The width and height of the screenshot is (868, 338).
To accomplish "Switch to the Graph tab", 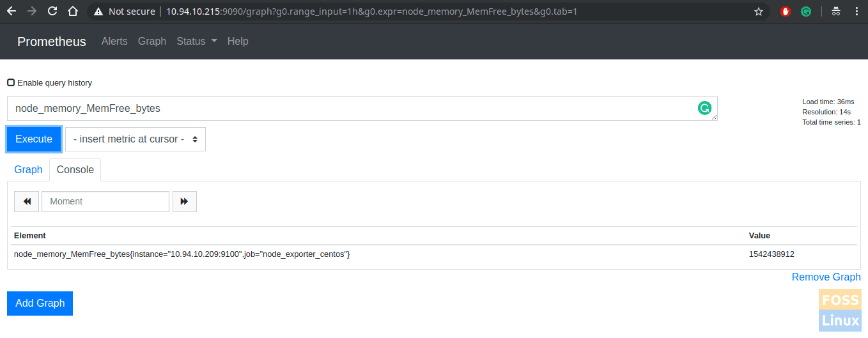I will click(28, 169).
